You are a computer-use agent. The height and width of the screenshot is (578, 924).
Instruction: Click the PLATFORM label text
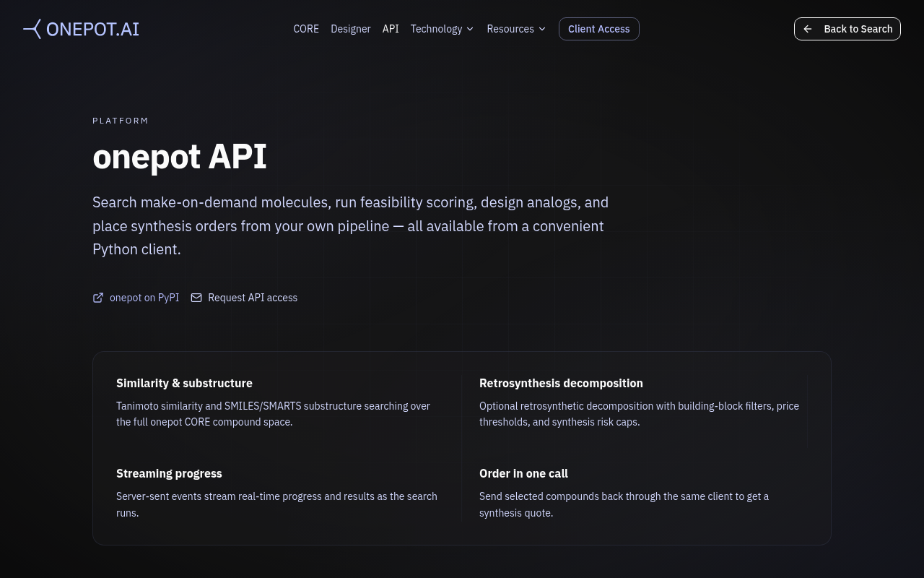[121, 121]
